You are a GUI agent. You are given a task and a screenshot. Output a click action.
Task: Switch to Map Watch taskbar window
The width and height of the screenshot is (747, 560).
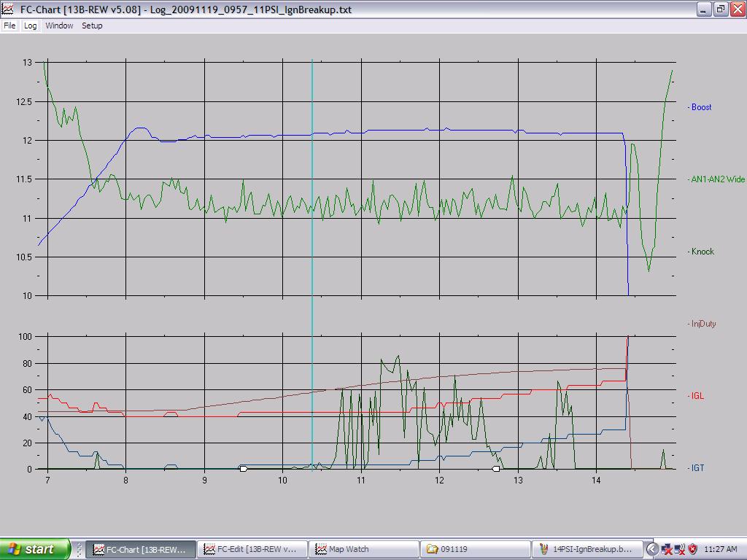coord(363,550)
